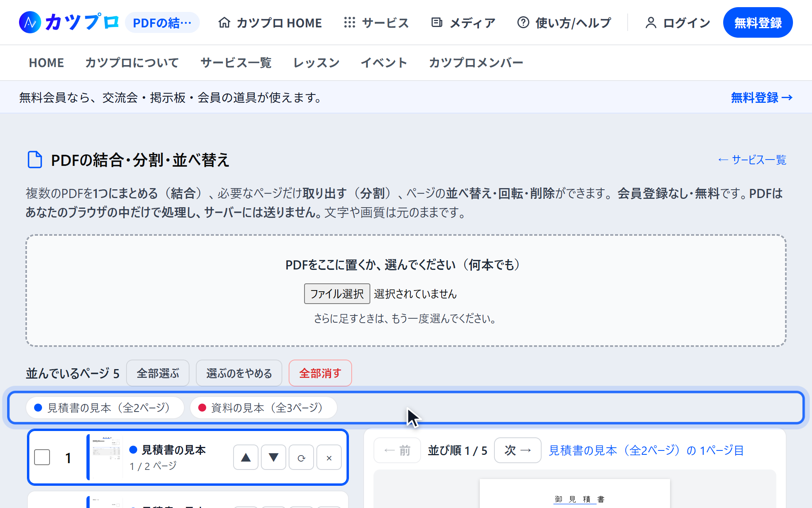
Task: Click the ログイン user icon link
Action: tap(678, 23)
